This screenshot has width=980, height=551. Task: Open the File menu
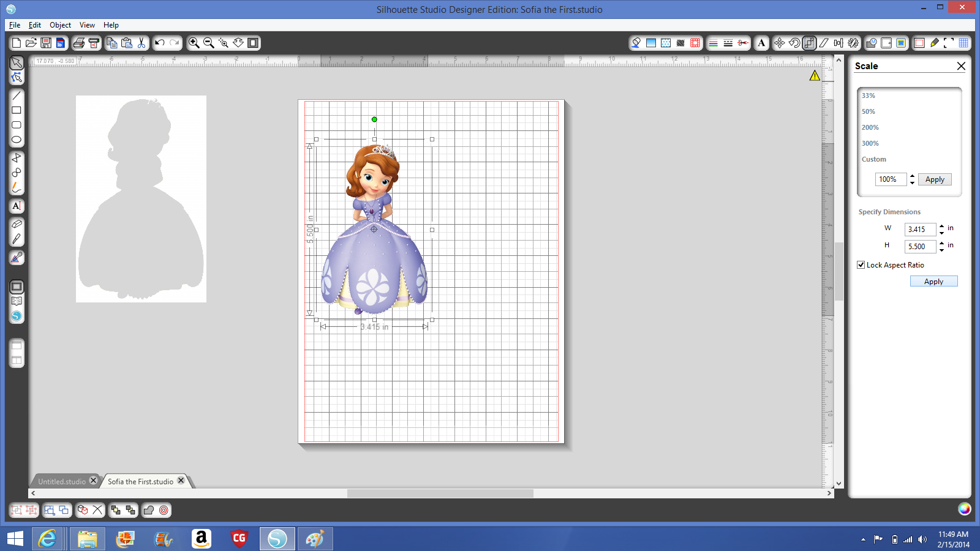15,25
